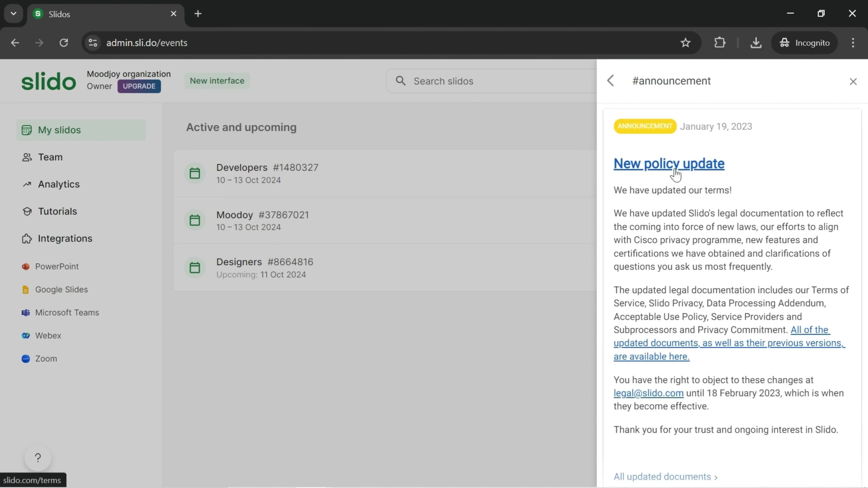Screen dimensions: 868x488
Task: Click the Active and upcoming heading
Action: (x=241, y=127)
